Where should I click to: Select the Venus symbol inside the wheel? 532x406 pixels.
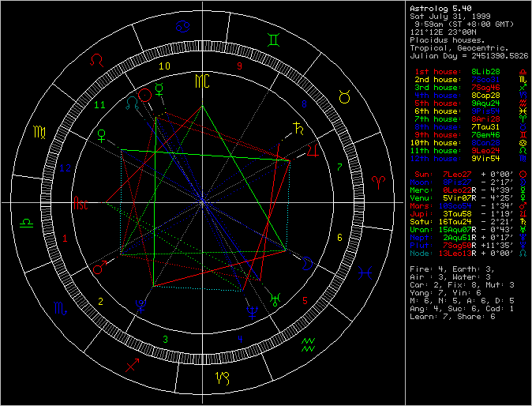[102, 136]
